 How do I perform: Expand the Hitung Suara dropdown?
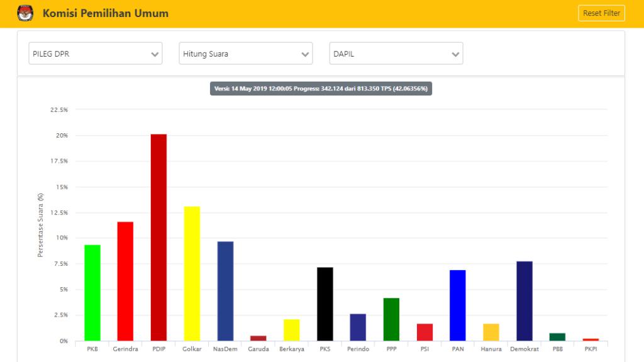(x=245, y=54)
